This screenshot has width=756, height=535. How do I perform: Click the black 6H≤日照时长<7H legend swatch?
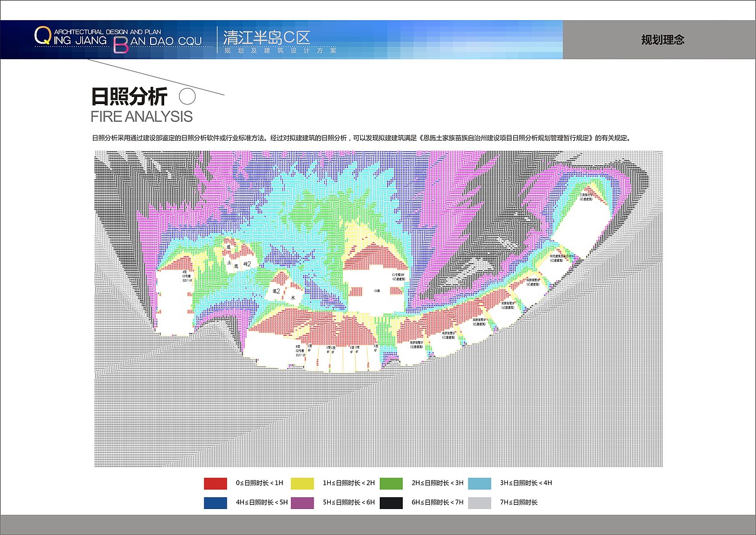[x=391, y=502]
